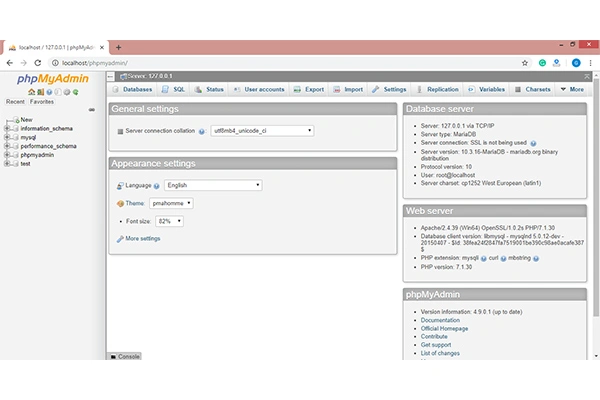Bookmark this page with the star icon

coord(525,62)
